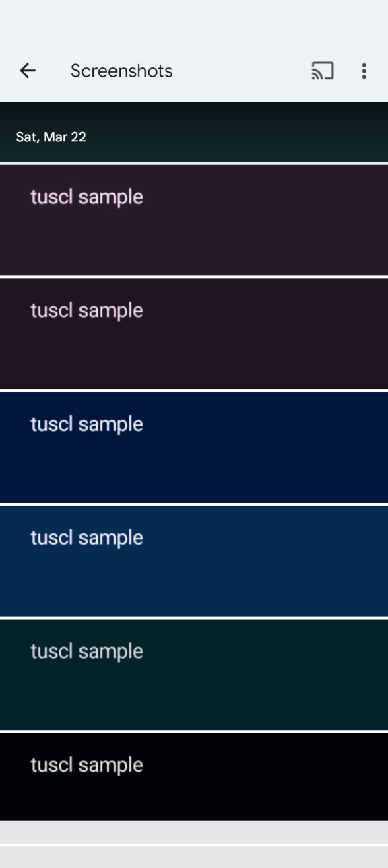The image size is (388, 868).
Task: Click the "tuscl sample" text on the black thumbnail
Action: (x=87, y=765)
